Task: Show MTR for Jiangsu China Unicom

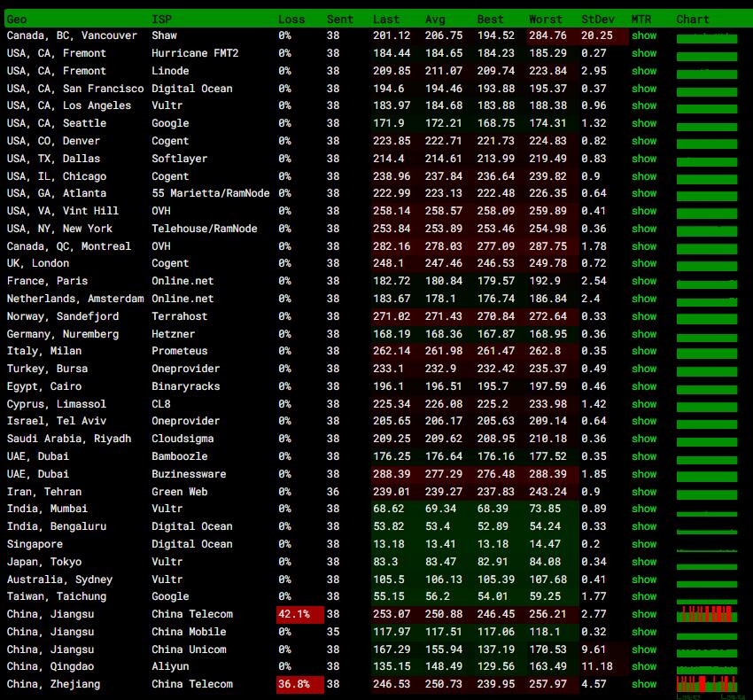Action: tap(644, 649)
